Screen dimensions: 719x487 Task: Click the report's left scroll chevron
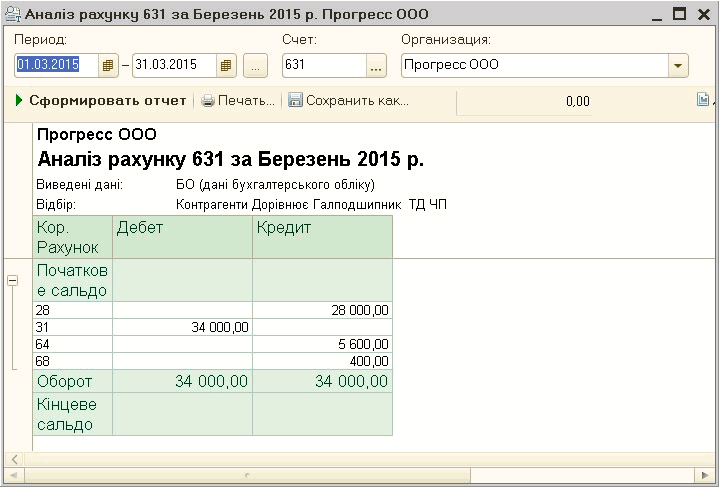(x=15, y=459)
